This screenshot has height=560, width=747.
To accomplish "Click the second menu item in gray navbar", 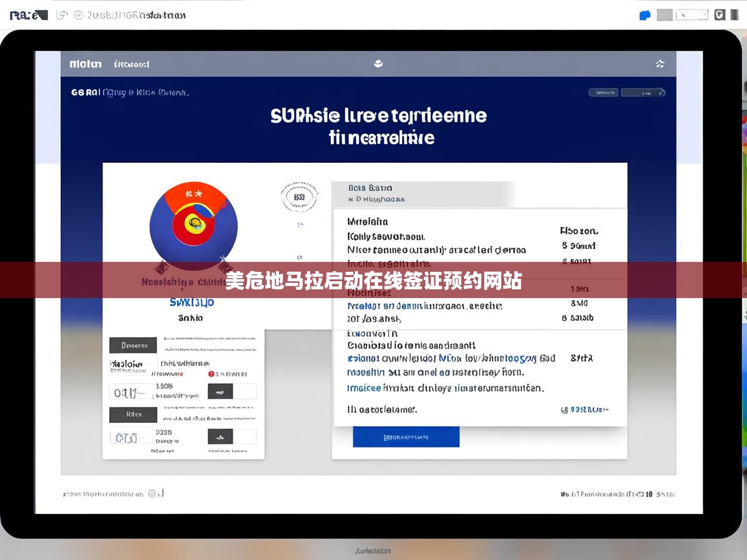I will (131, 64).
